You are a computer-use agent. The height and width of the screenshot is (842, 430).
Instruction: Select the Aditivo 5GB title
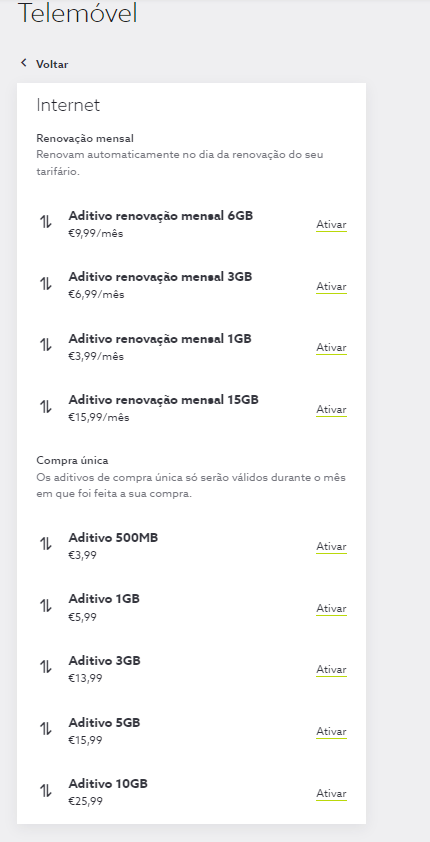click(104, 722)
